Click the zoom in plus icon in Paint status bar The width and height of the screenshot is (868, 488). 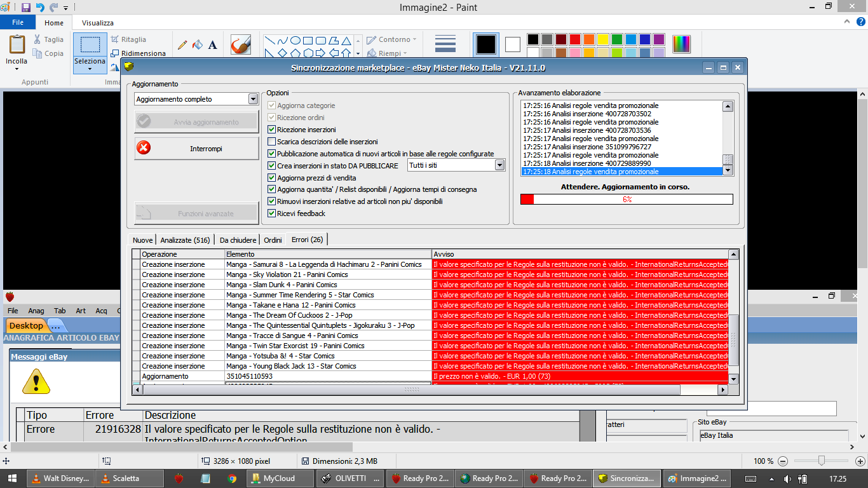point(860,461)
